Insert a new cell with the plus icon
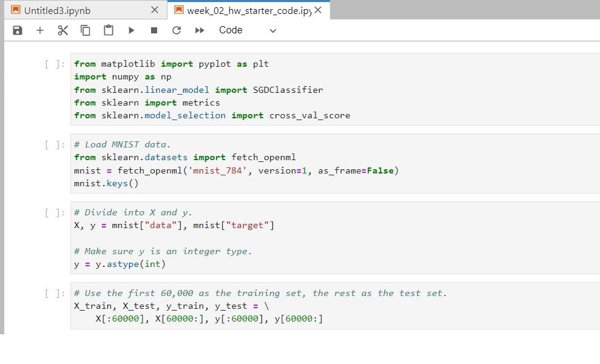 [x=40, y=30]
